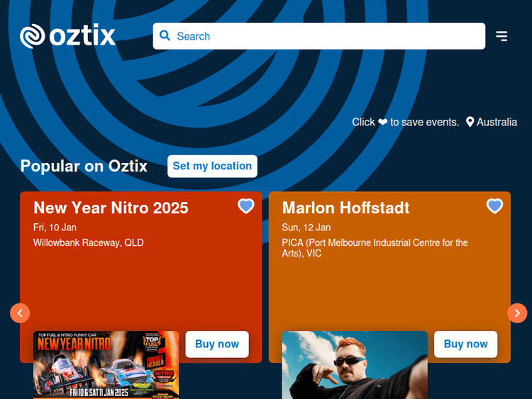The width and height of the screenshot is (532, 399).
Task: Click the Sun, 12 Jan date
Action: pos(306,227)
